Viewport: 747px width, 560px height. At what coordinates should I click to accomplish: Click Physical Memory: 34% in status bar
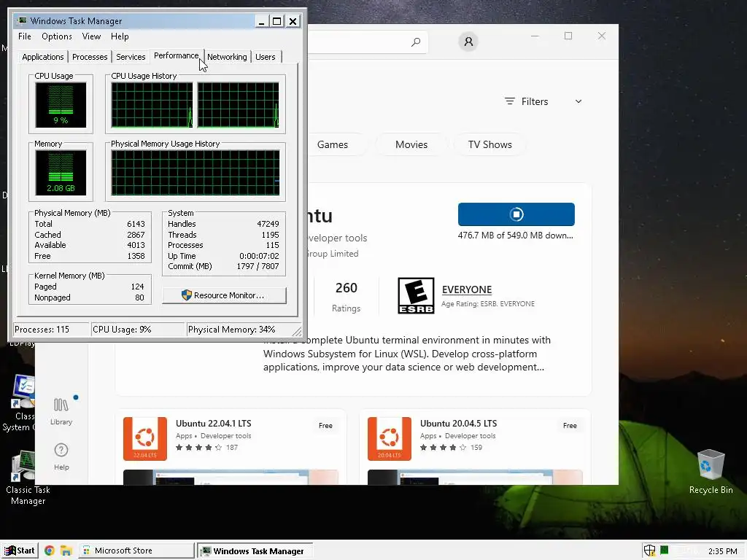(x=239, y=330)
